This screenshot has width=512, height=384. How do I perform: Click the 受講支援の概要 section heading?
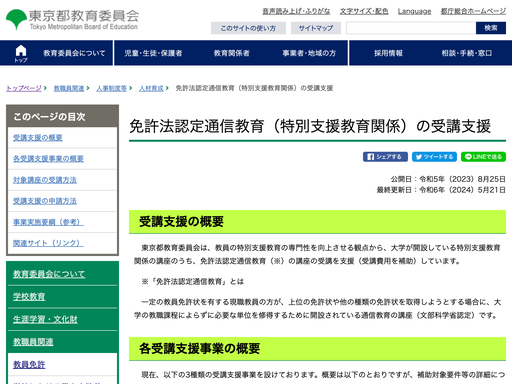pos(181,222)
